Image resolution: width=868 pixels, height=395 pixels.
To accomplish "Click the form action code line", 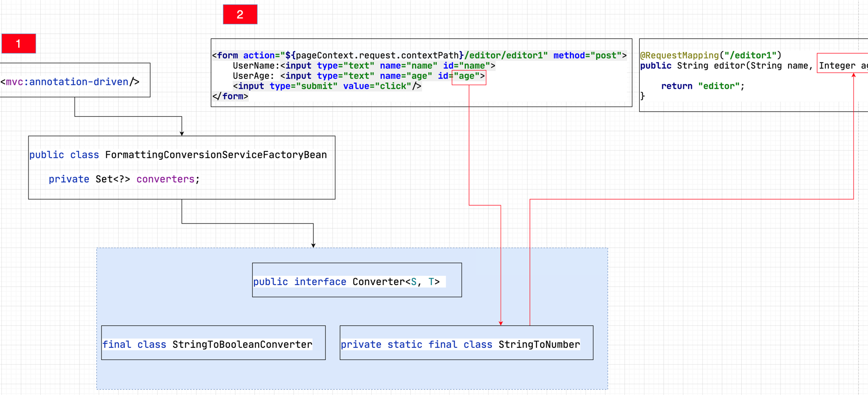I will [419, 56].
